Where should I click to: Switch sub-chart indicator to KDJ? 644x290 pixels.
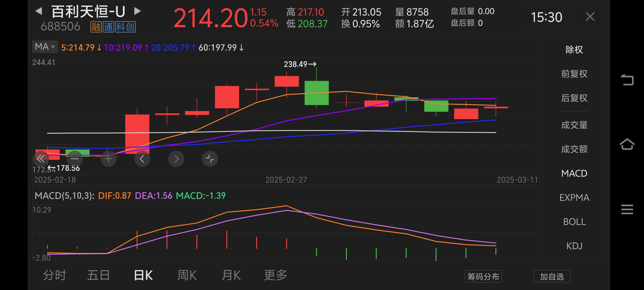(x=574, y=246)
